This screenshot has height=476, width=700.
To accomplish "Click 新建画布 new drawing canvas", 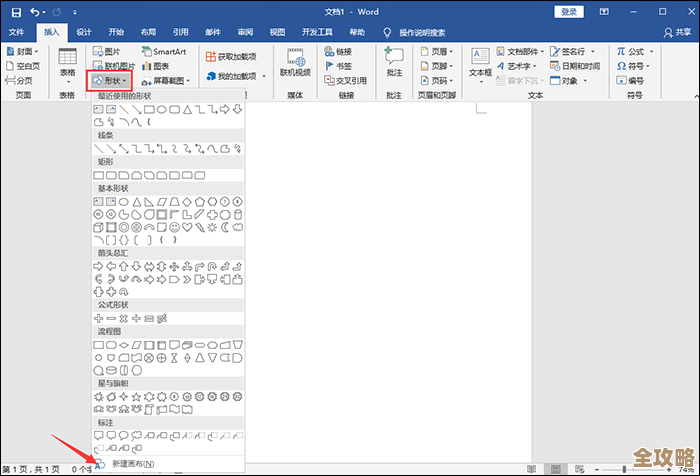I will point(132,463).
